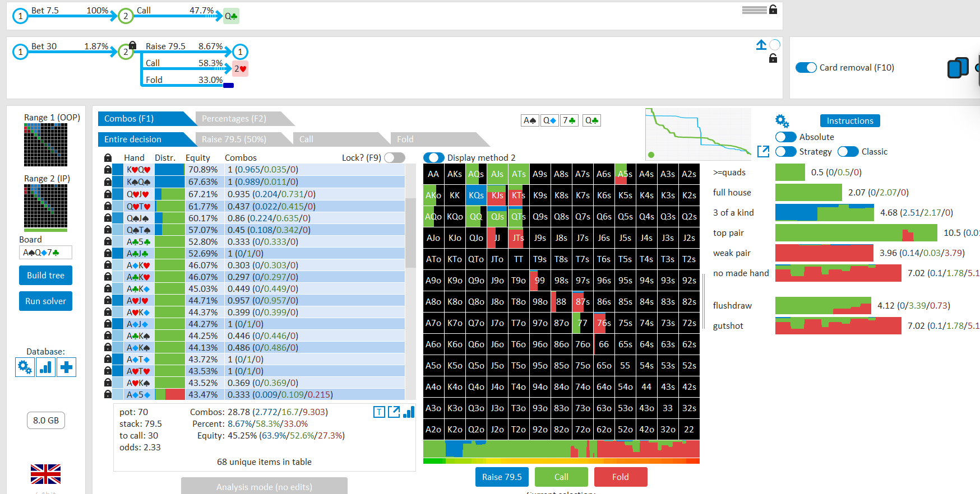Select node 2 after Bet 7.5
The image size is (980, 494).
tap(126, 16)
